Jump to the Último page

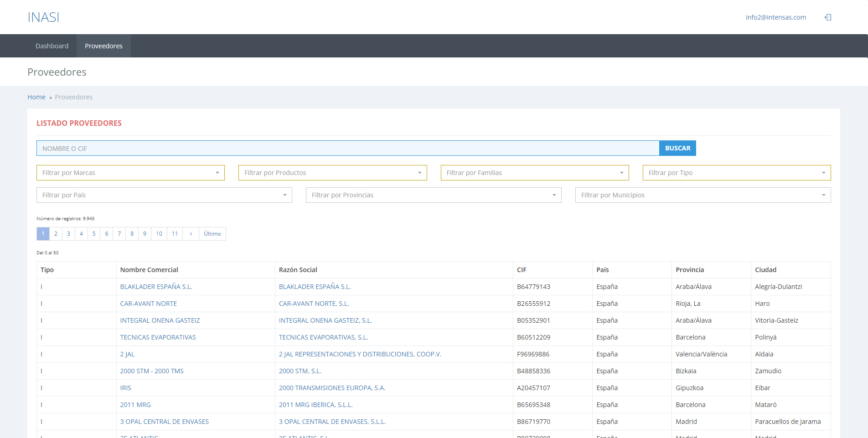click(212, 234)
